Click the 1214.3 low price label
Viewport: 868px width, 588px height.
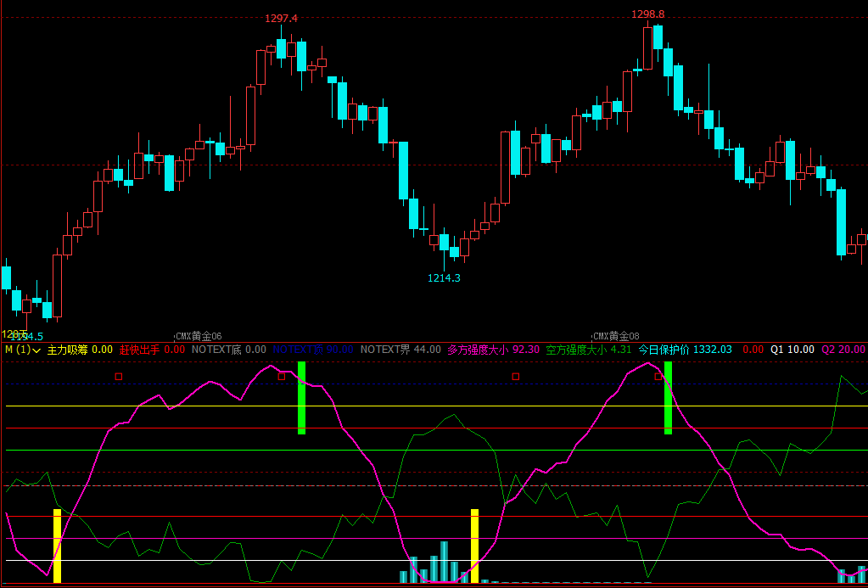tap(444, 278)
